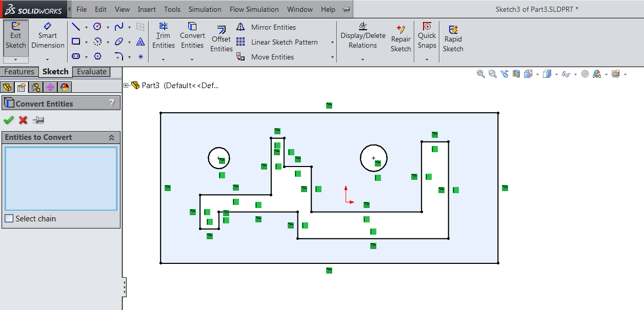The image size is (644, 310).
Task: Open the Appearances tab in panel
Action: [x=65, y=87]
